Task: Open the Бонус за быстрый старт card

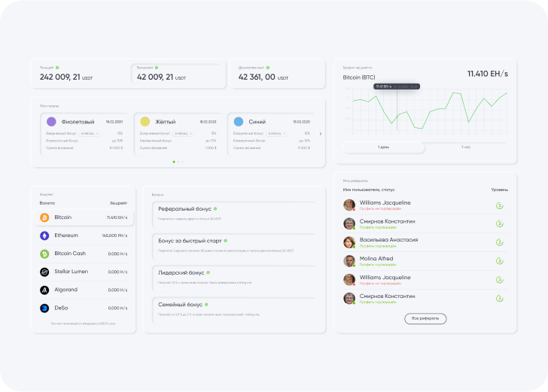Action: click(234, 245)
